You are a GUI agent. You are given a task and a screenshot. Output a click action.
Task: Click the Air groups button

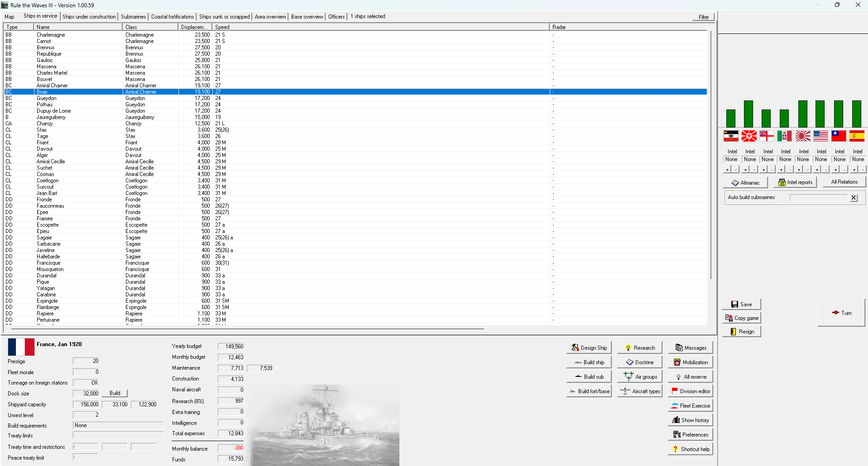click(639, 376)
